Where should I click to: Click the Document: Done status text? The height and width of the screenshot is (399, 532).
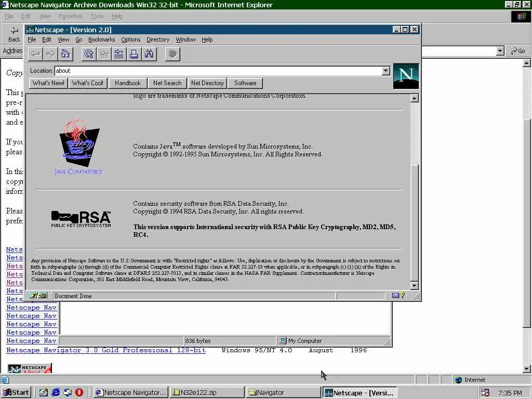coord(73,296)
